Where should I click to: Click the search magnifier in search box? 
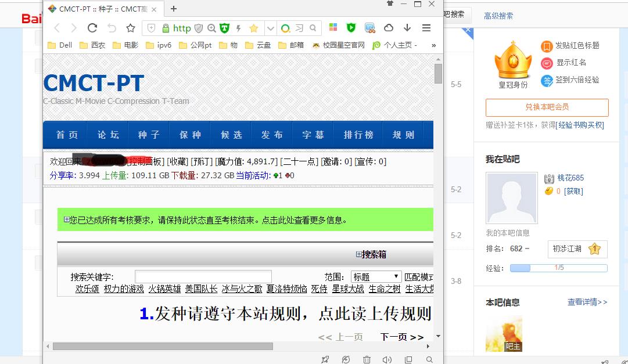313,28
